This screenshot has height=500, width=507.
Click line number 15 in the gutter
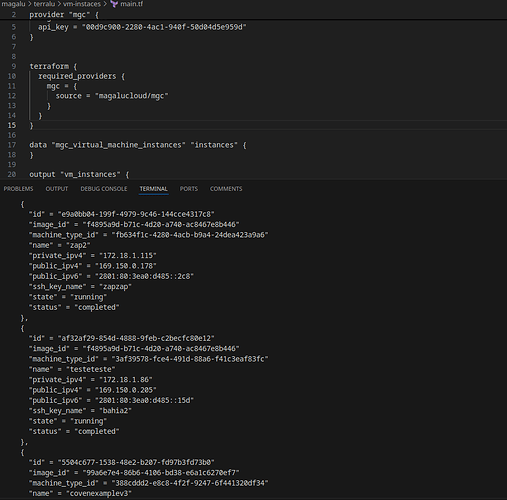point(12,125)
